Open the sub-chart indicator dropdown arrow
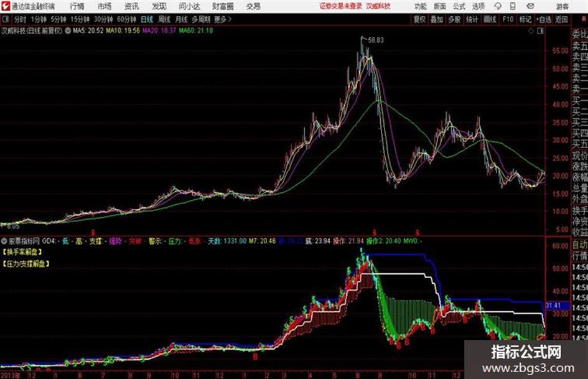The height and width of the screenshot is (379, 588). (4, 241)
